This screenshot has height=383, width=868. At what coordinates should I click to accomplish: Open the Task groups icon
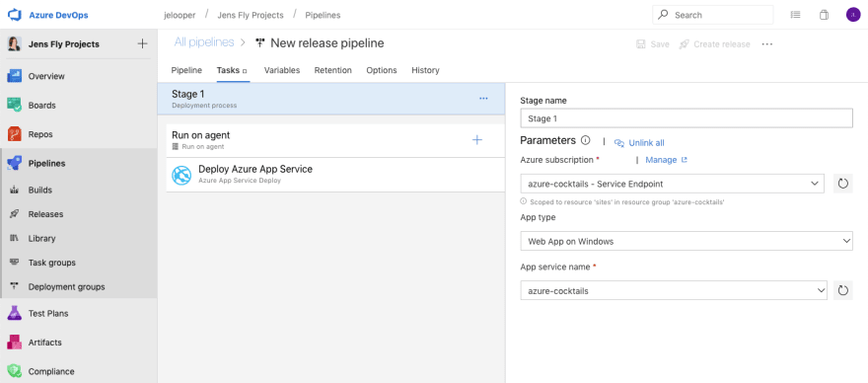[15, 263]
